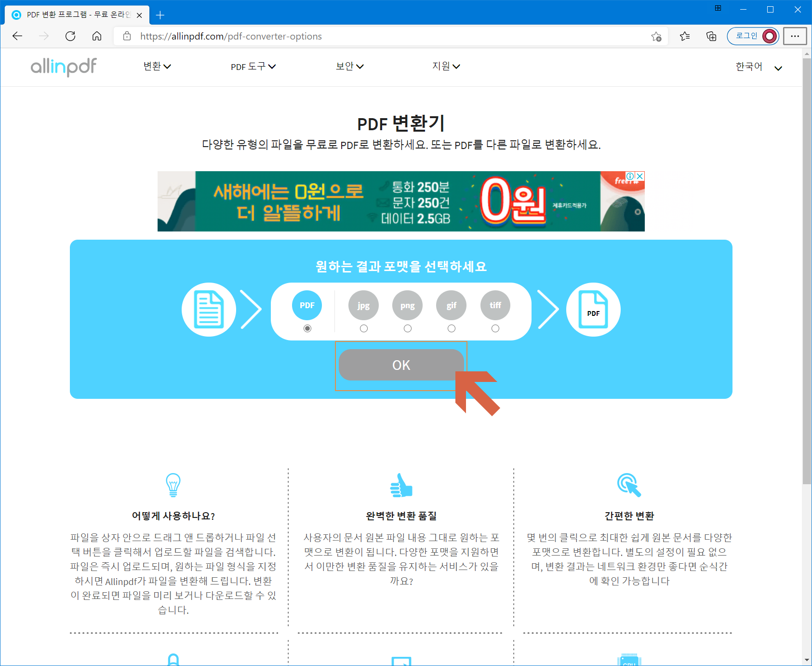The height and width of the screenshot is (666, 812).
Task: Expand the 변환 menu
Action: 157,67
